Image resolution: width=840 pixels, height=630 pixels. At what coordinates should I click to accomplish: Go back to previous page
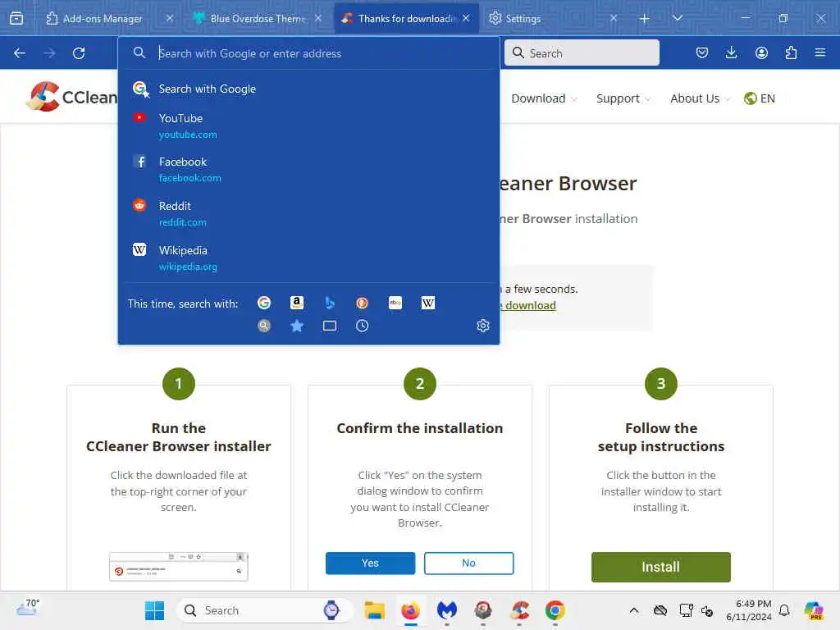20,52
